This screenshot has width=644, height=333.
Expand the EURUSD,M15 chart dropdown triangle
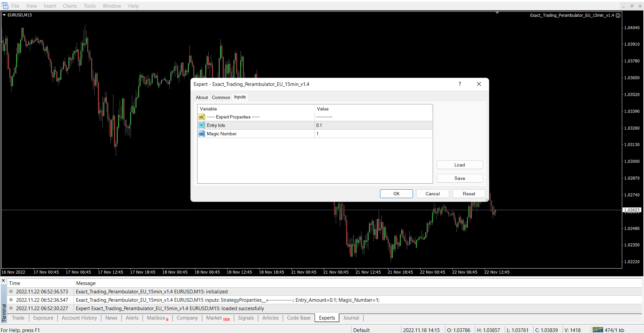point(4,15)
